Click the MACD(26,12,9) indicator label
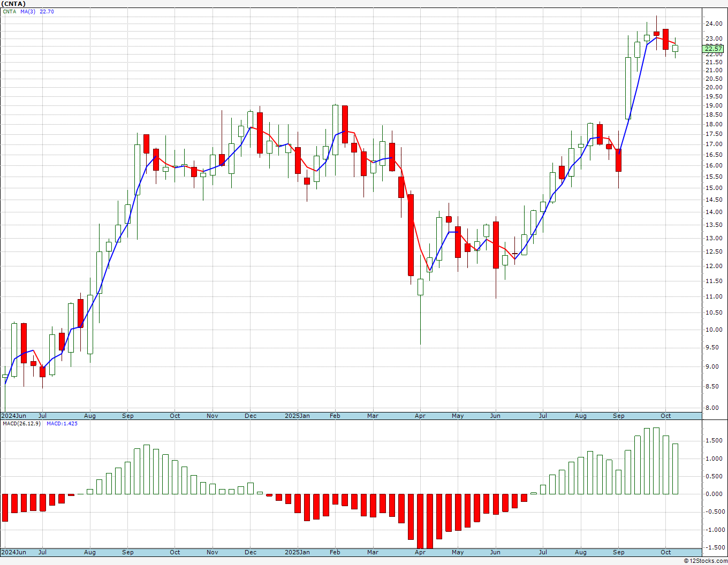Viewport: 728px width, 565px height. 21,423
